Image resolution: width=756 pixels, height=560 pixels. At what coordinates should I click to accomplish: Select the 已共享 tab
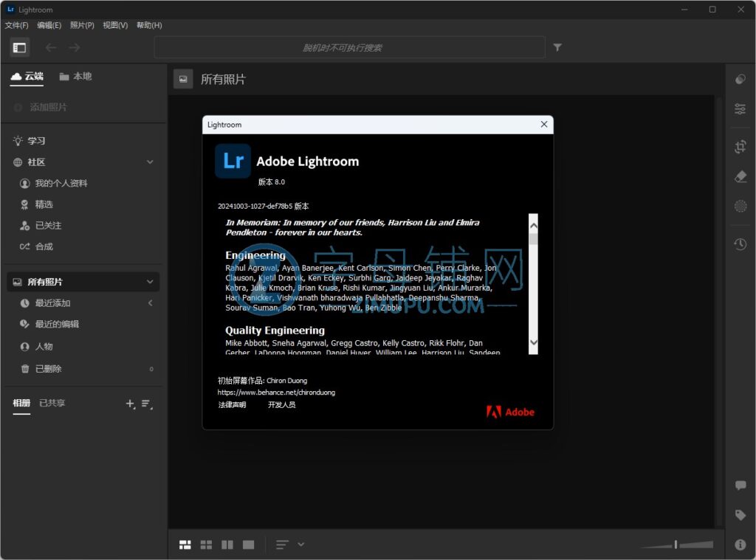(x=52, y=403)
